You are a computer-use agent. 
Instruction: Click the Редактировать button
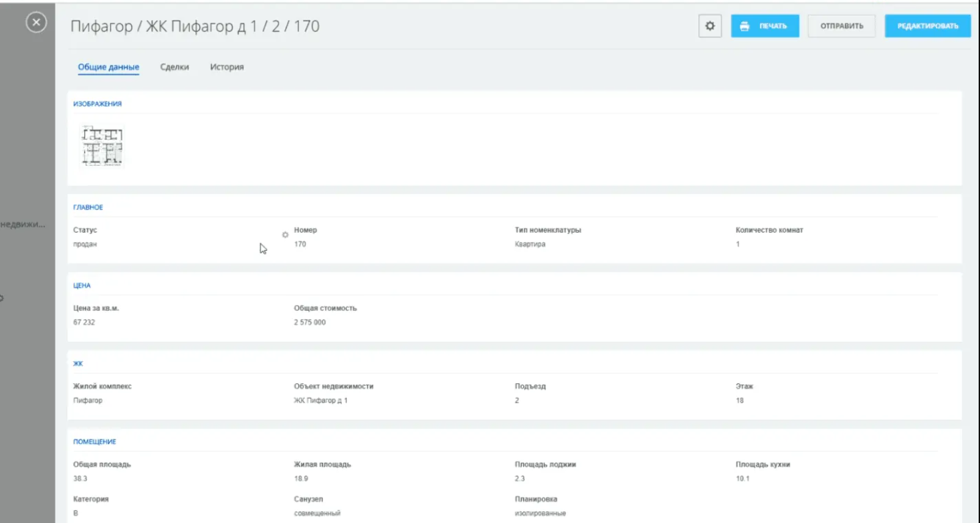tap(927, 26)
